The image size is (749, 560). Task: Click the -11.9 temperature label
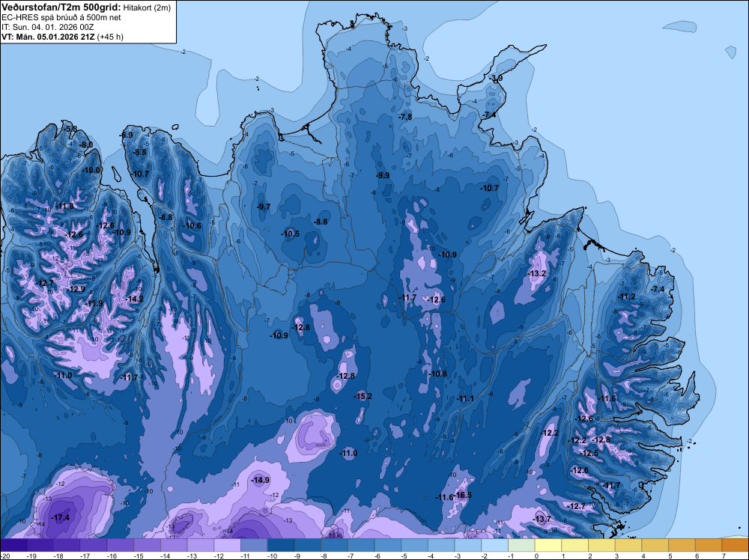click(x=94, y=303)
